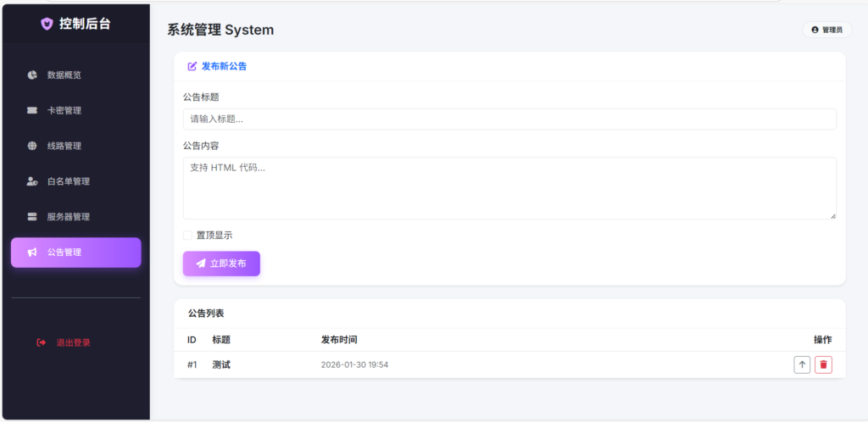This screenshot has width=868, height=422.
Task: Click the megaphone icon for 公告管理
Action: [32, 253]
